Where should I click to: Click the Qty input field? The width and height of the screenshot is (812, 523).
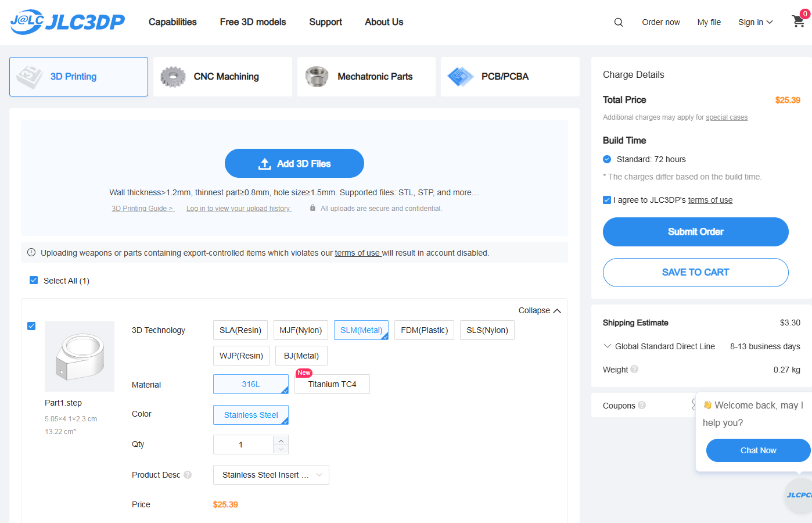coord(243,445)
